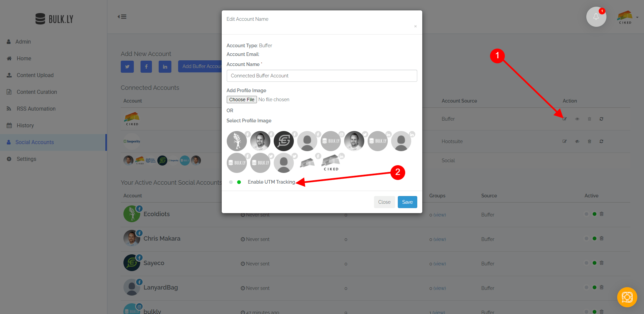Select the black Sayeco logo profile image
The image size is (644, 314).
(x=284, y=141)
